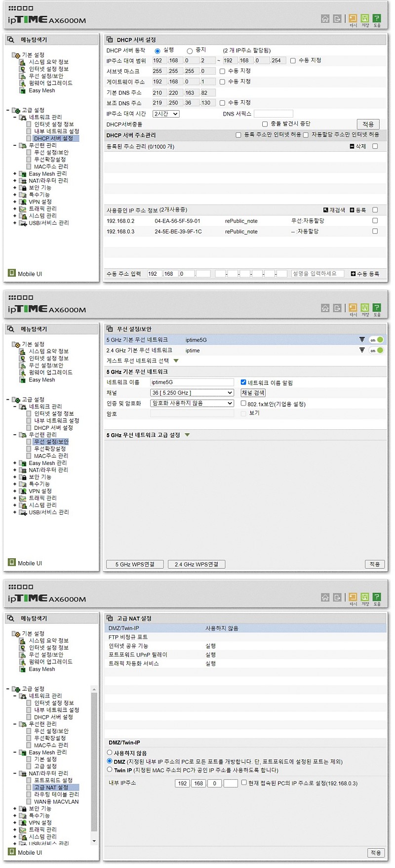
Task: Uncheck the 네트워크 이름 알림 checkbox
Action: click(243, 382)
